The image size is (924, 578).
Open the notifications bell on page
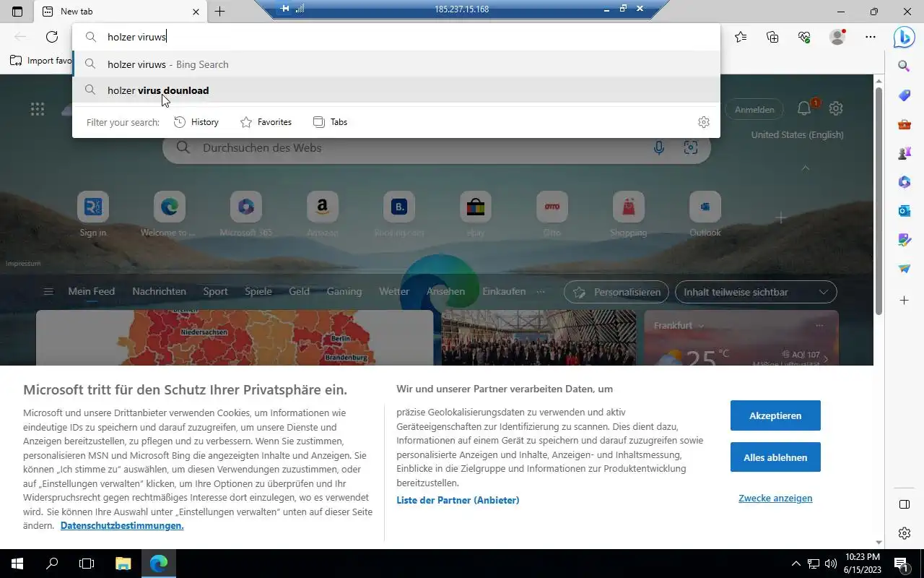(x=804, y=108)
